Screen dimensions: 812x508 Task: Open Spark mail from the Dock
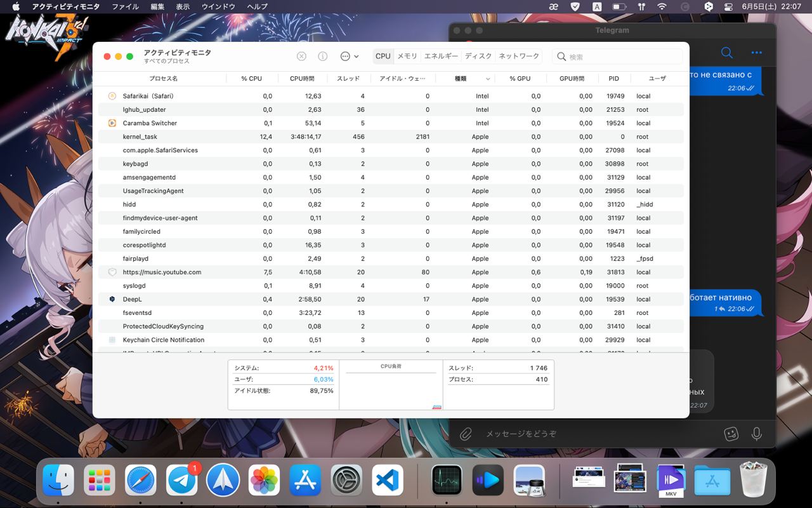click(x=223, y=480)
